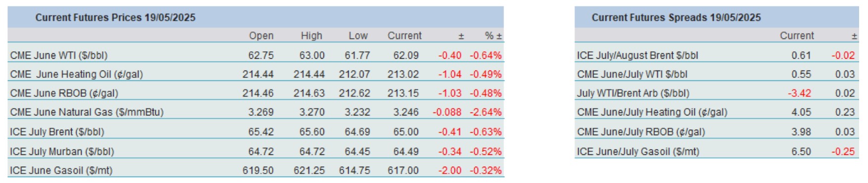The height and width of the screenshot is (183, 868).
Task: Select ICE June Gasoil current value 617.00
Action: (403, 171)
